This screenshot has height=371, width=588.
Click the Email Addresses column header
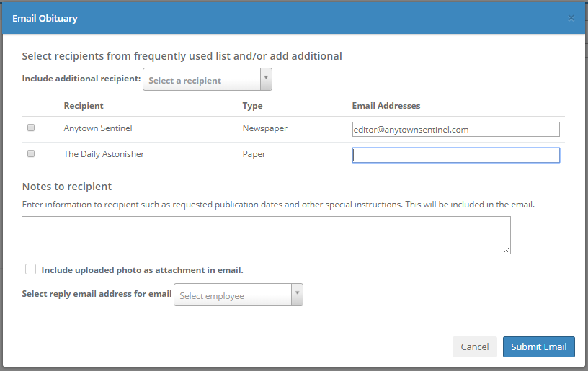coord(386,106)
